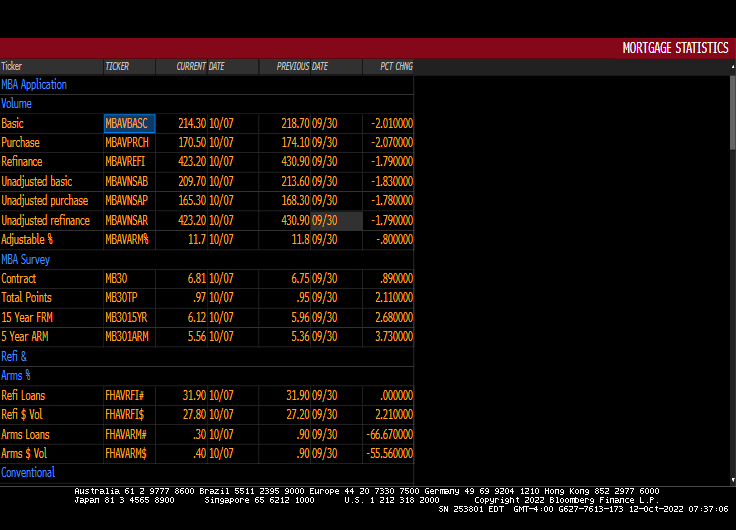Screen dimensions: 736x530
Task: Click the PCT CHNG column header
Action: coord(395,66)
